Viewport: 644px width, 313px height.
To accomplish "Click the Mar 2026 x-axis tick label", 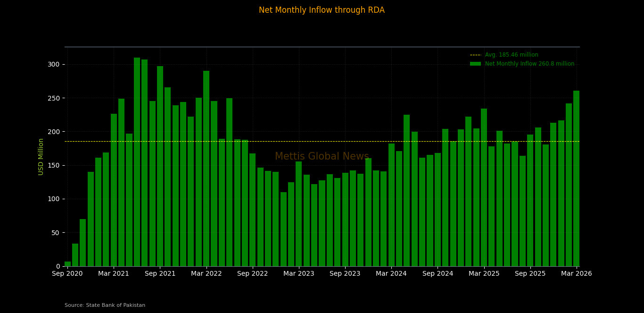I will [577, 274].
